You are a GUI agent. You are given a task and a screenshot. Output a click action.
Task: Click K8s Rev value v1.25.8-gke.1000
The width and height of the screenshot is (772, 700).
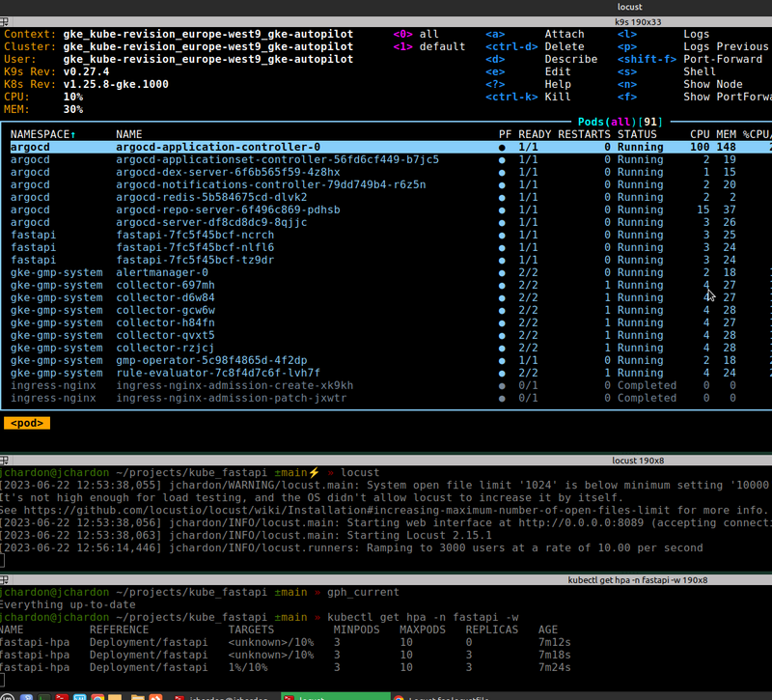tap(116, 84)
